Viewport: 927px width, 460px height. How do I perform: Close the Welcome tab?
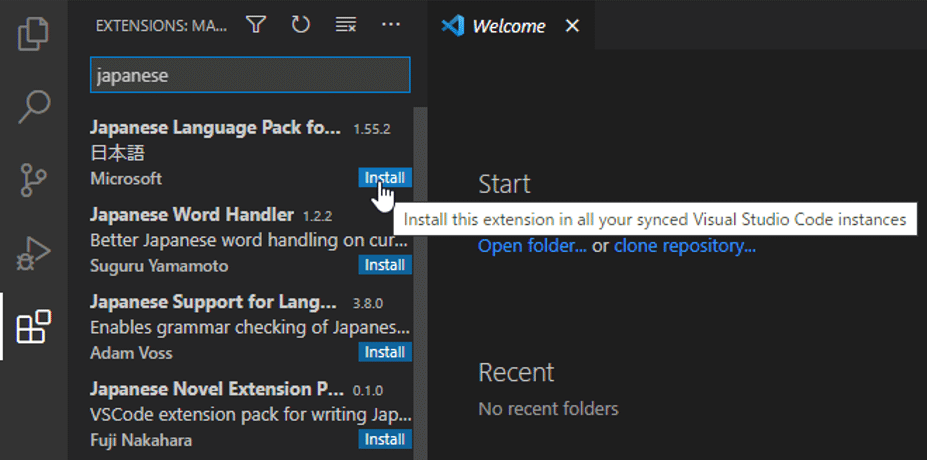572,26
